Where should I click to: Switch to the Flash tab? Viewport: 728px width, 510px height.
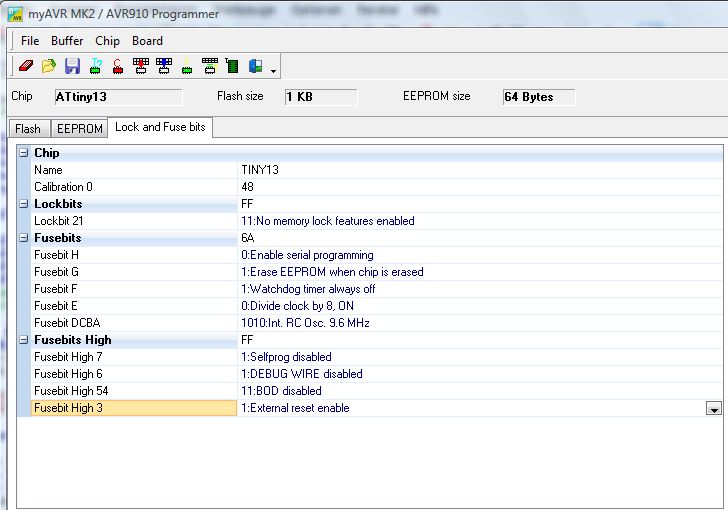tap(28, 129)
